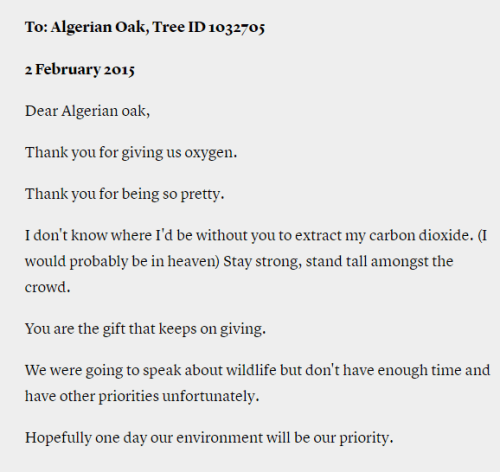Click 'You are the gift that keeps on giving.'
This screenshot has width=500, height=472.
[x=145, y=329]
